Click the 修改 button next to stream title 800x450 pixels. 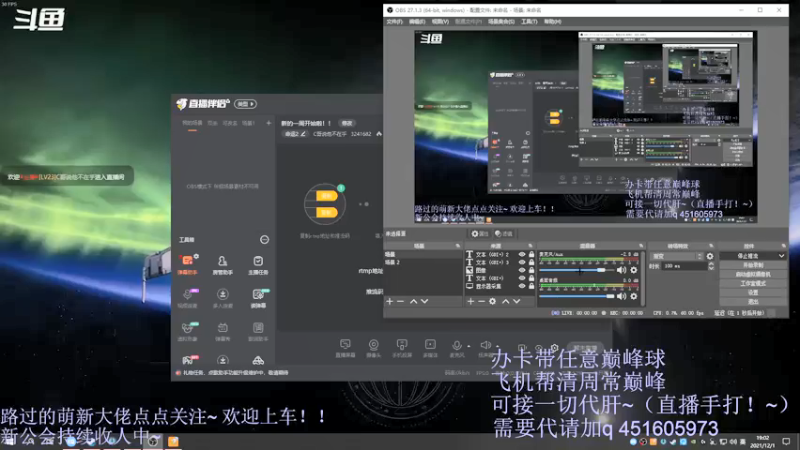[x=347, y=123]
